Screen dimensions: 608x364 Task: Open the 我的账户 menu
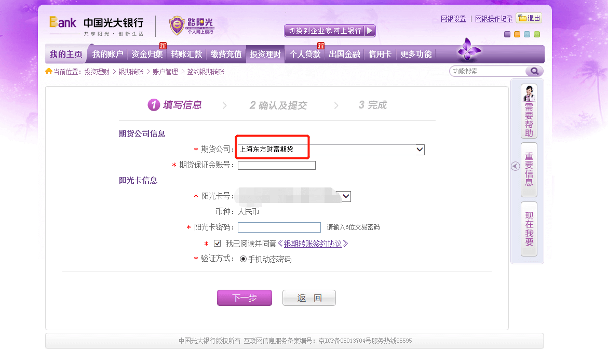pyautogui.click(x=107, y=54)
